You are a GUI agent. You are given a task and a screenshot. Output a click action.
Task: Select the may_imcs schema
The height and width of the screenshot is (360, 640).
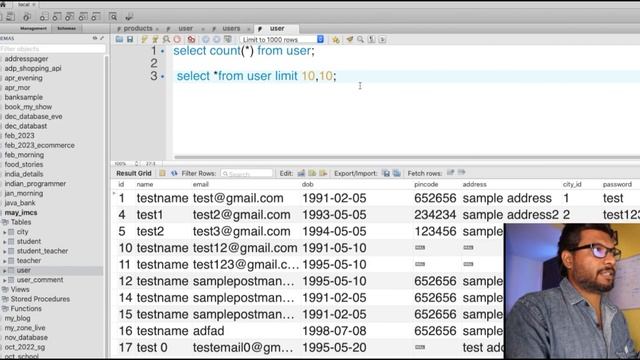[21, 213]
